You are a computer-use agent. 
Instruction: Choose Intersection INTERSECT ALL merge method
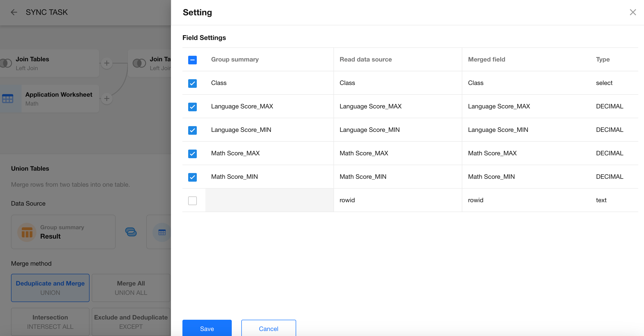[50, 321]
